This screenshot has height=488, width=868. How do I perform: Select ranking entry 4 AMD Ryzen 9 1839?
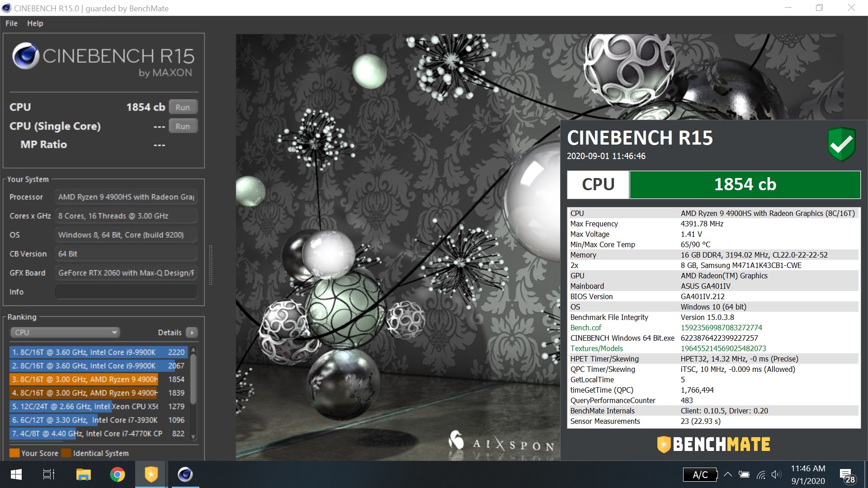click(99, 393)
